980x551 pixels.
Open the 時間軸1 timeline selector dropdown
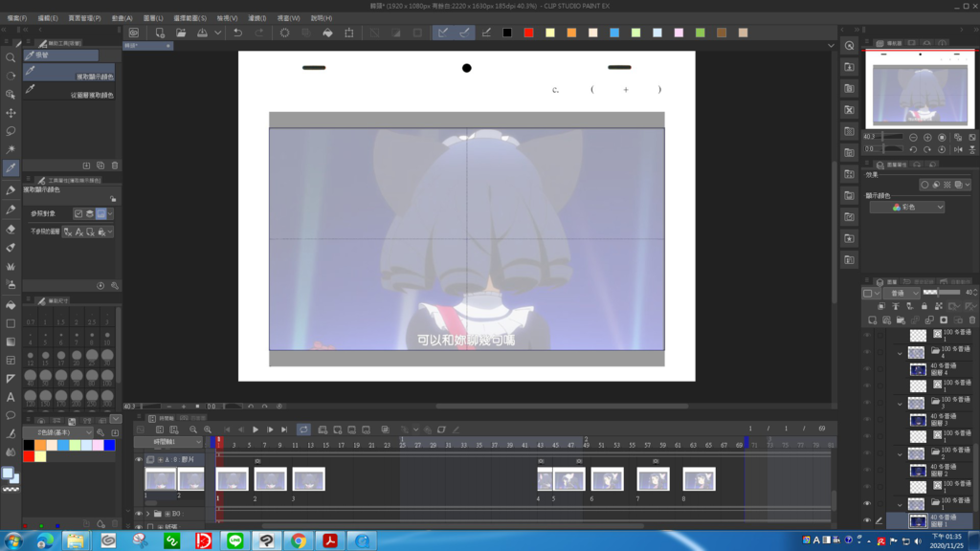[x=169, y=442]
